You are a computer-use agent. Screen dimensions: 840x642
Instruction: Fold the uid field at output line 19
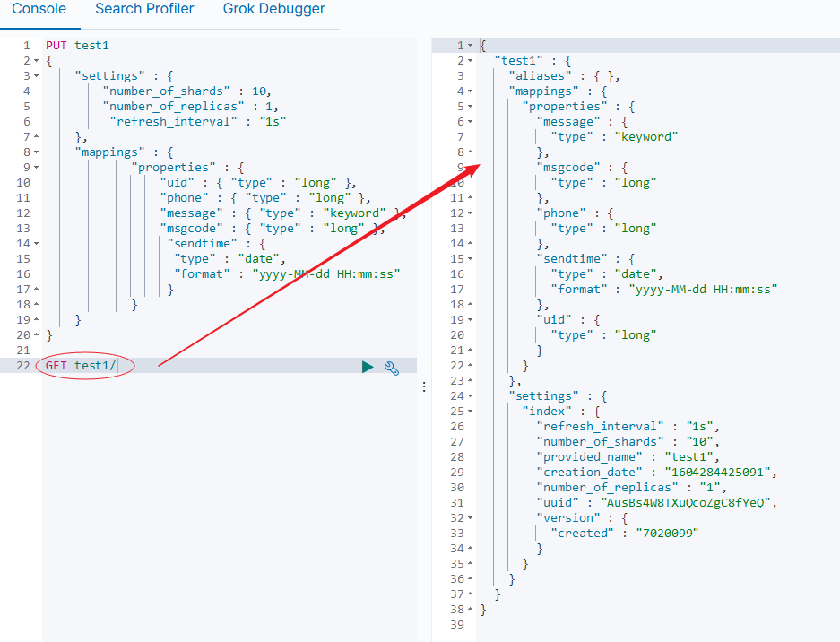471,320
